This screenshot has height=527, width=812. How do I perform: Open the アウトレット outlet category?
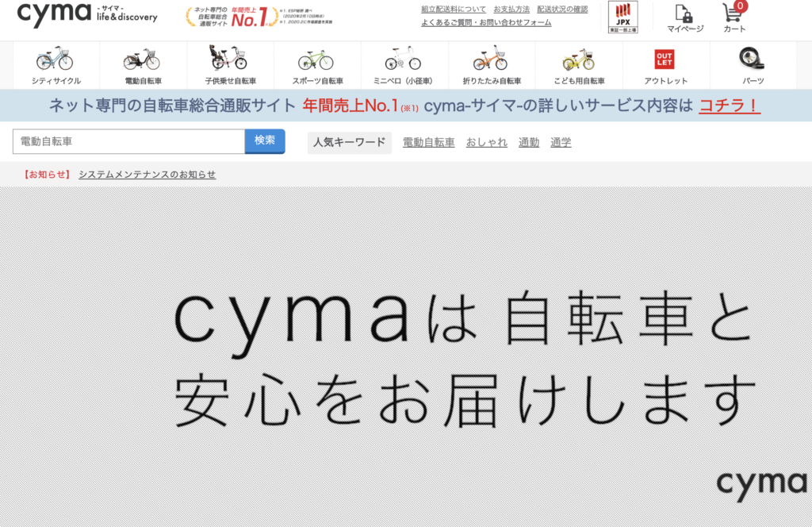coord(666,65)
